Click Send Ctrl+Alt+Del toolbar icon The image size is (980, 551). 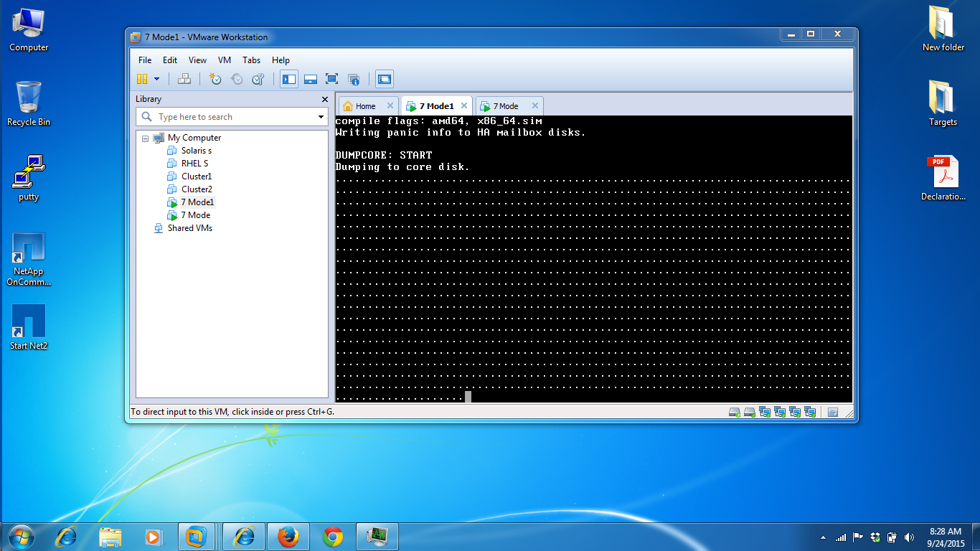click(184, 79)
